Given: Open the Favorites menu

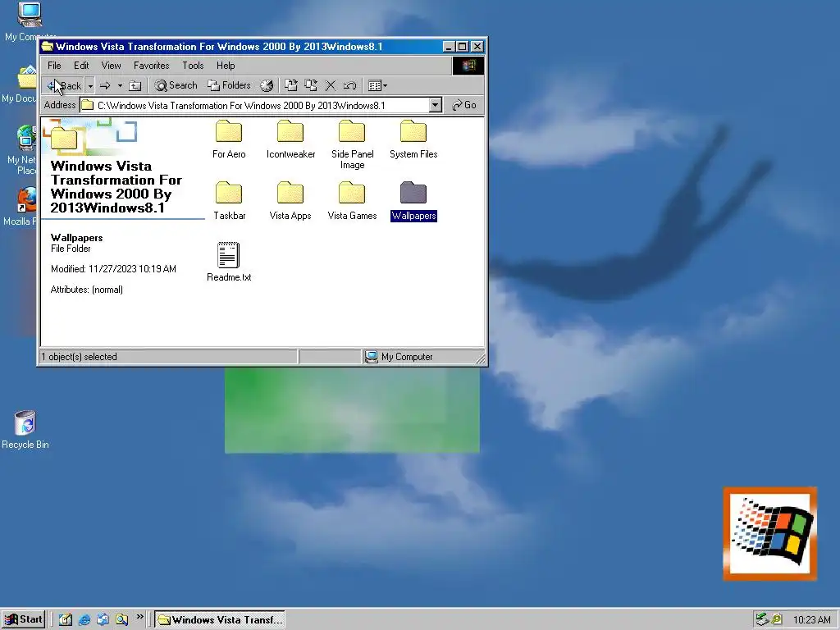Looking at the screenshot, I should [151, 66].
